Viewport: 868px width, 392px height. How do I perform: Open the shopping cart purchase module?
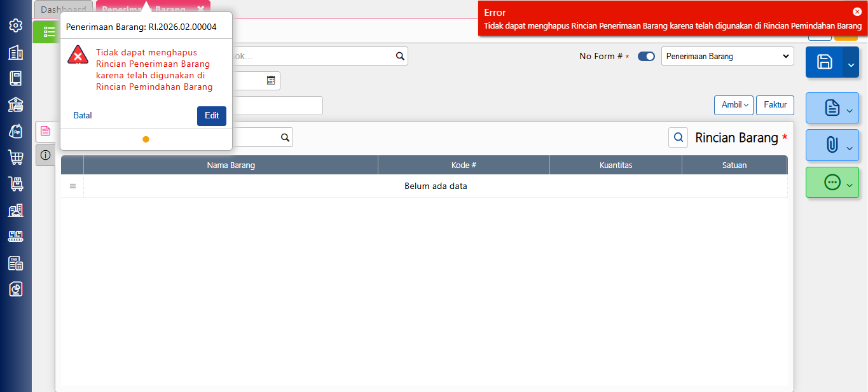pyautogui.click(x=16, y=157)
